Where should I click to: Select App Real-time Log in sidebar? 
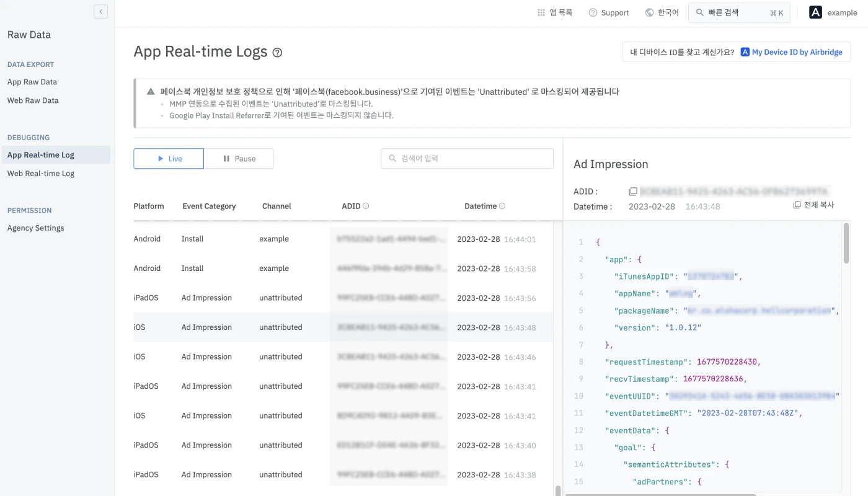click(55, 155)
